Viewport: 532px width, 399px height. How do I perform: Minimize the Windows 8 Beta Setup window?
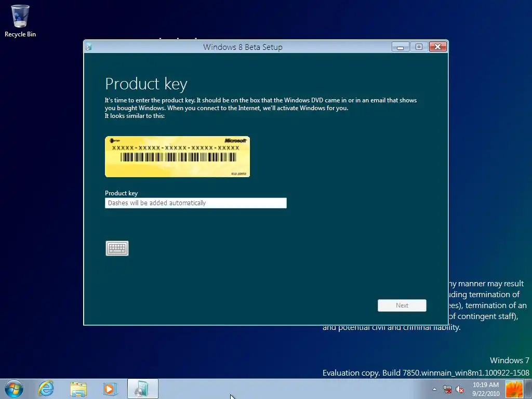click(x=401, y=47)
